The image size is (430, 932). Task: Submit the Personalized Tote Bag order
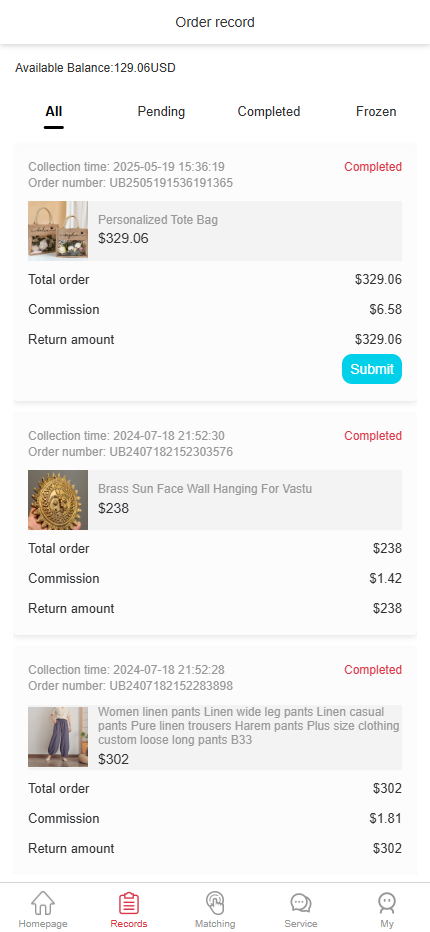(372, 369)
